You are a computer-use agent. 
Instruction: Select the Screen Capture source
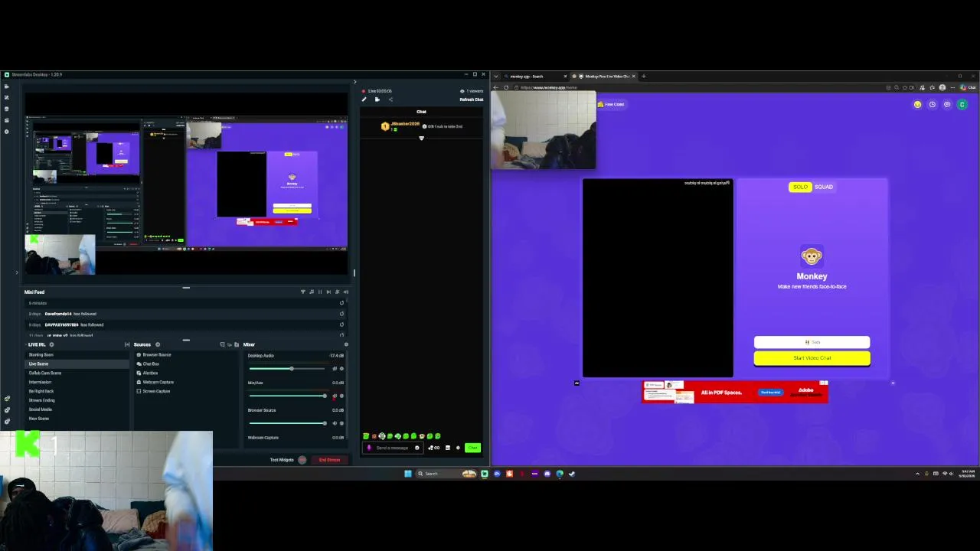coord(156,391)
